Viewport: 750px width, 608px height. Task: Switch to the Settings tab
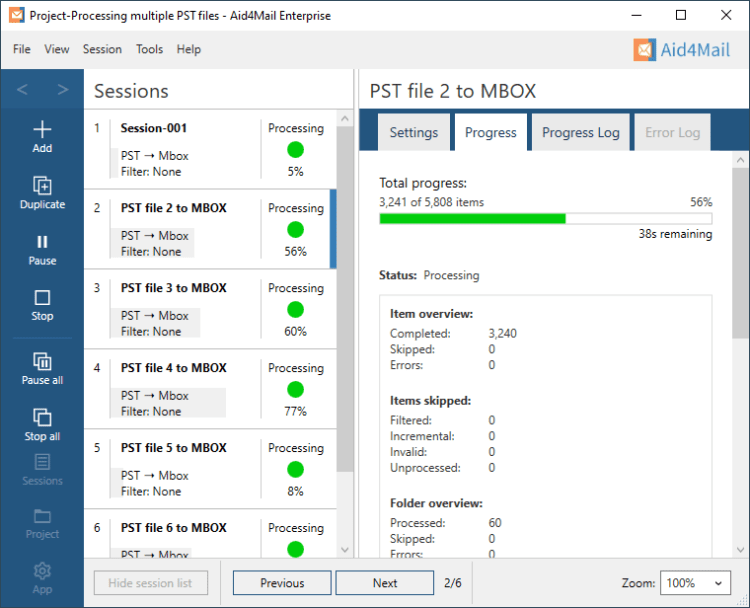click(414, 133)
